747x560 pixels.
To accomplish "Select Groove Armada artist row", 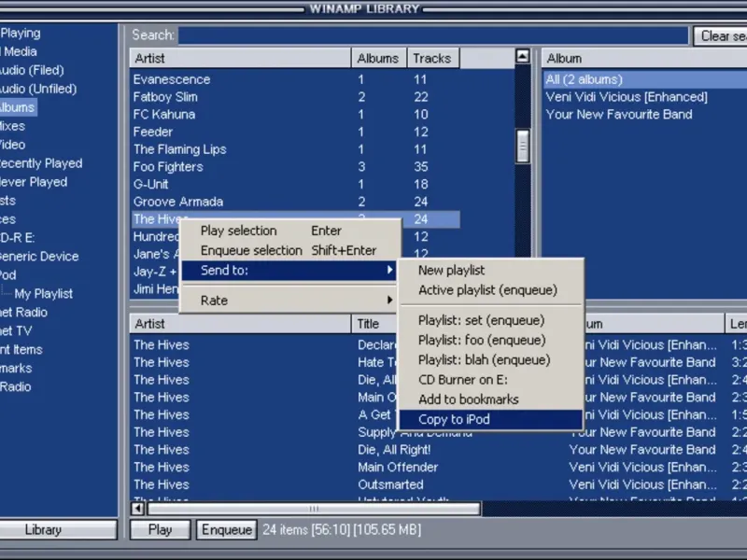I will (x=294, y=202).
